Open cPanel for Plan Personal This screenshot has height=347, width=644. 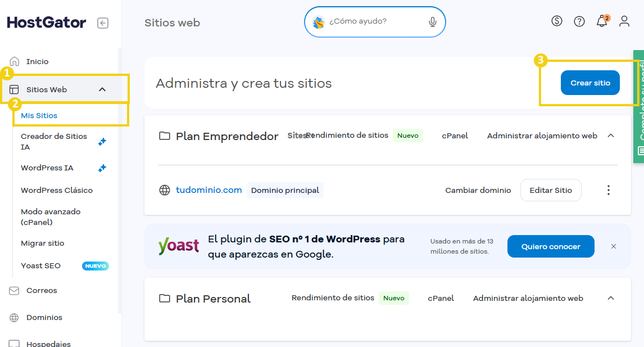[441, 298]
